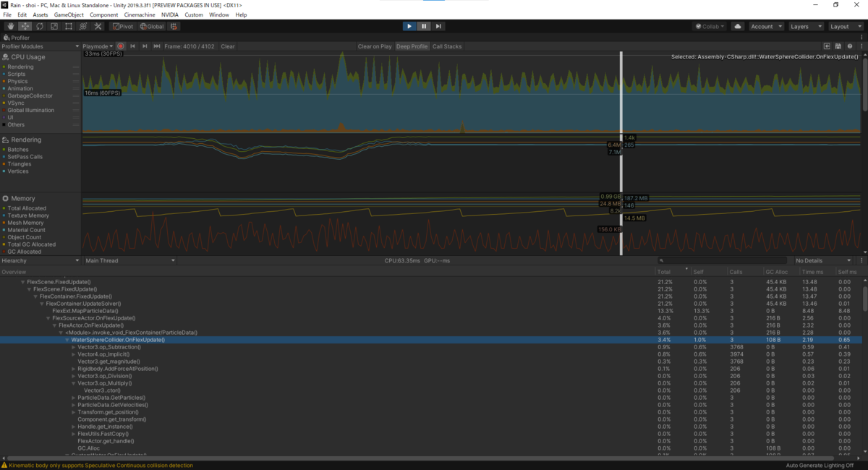Expand Vector3.op_Subtraction() row
The width and height of the screenshot is (868, 470).
coord(74,347)
